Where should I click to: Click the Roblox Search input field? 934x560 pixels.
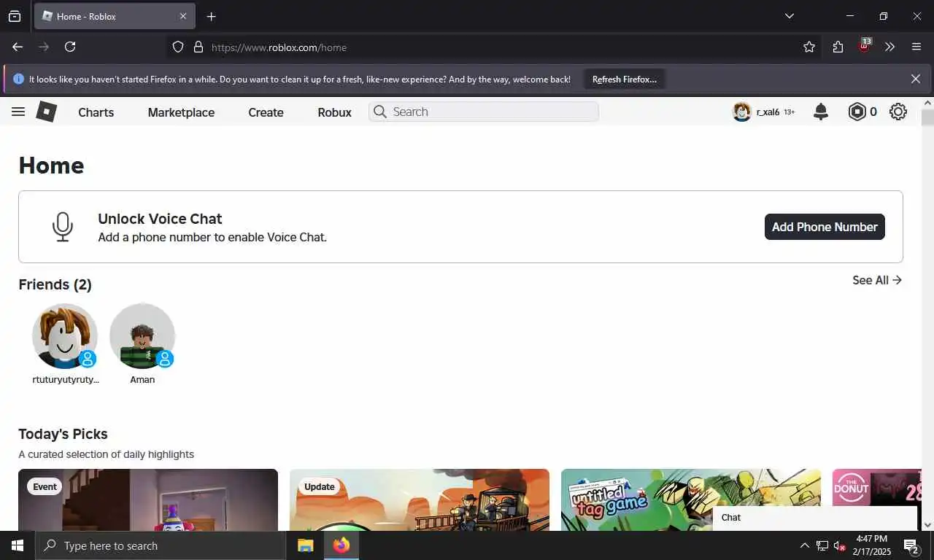pos(484,112)
